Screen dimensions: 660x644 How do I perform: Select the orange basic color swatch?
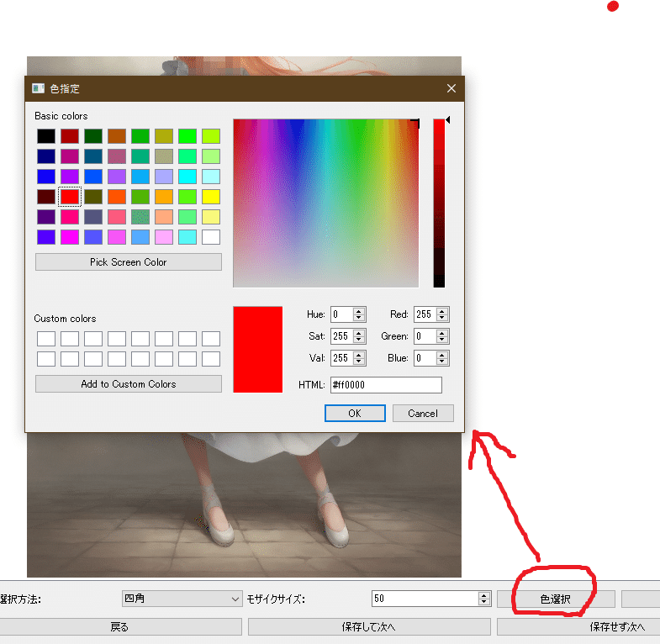164,197
